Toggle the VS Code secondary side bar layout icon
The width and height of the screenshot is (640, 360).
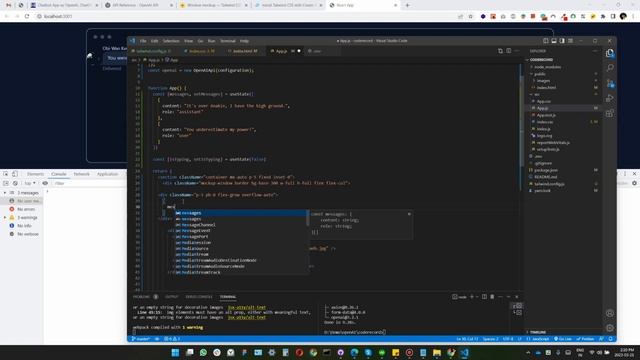562,41
